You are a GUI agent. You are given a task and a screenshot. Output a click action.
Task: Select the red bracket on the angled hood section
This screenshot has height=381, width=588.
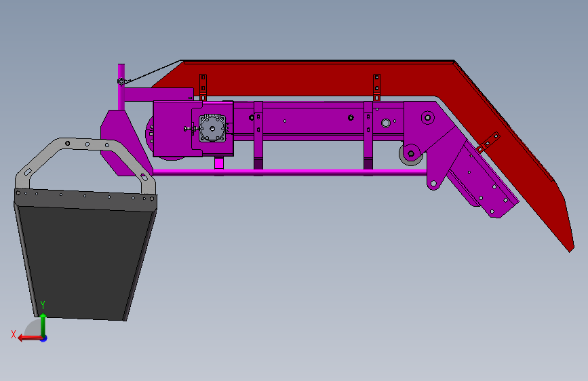point(488,142)
